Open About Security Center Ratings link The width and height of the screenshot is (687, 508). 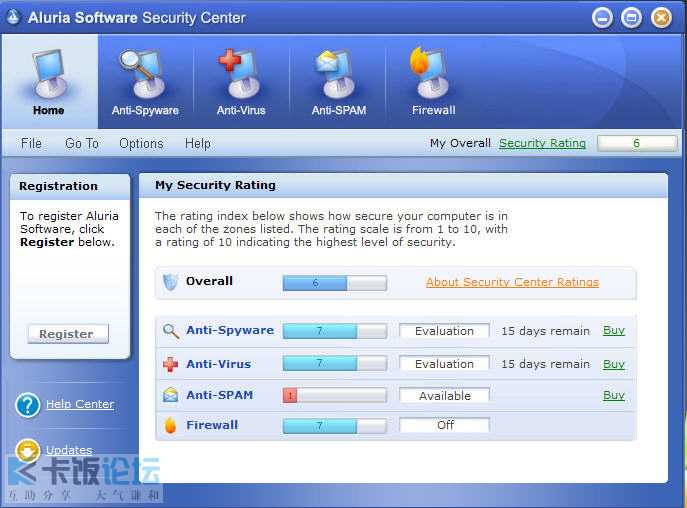click(512, 282)
